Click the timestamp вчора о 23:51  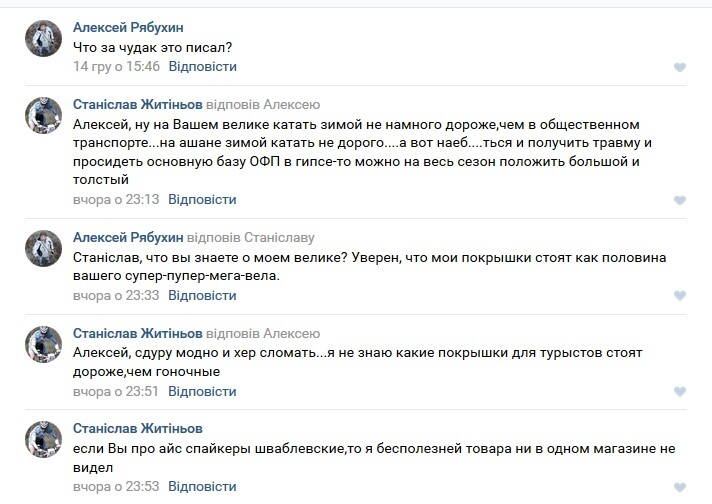click(116, 391)
